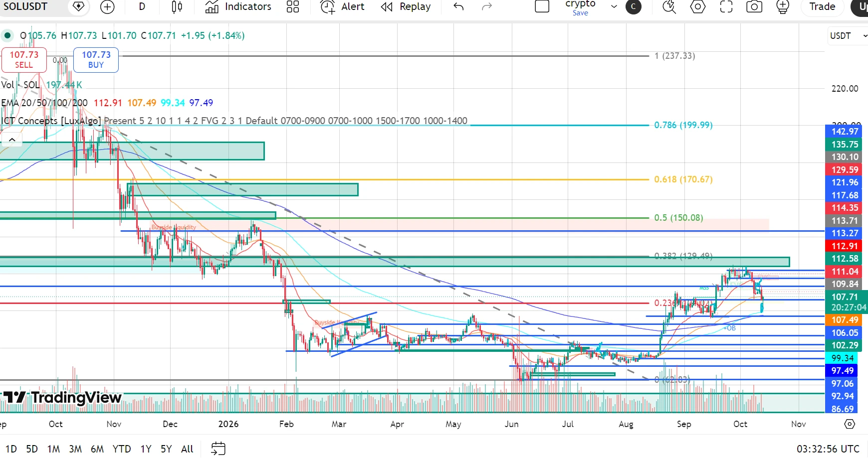Open the indicator templates grid icon
This screenshot has height=459, width=868.
coord(293,6)
